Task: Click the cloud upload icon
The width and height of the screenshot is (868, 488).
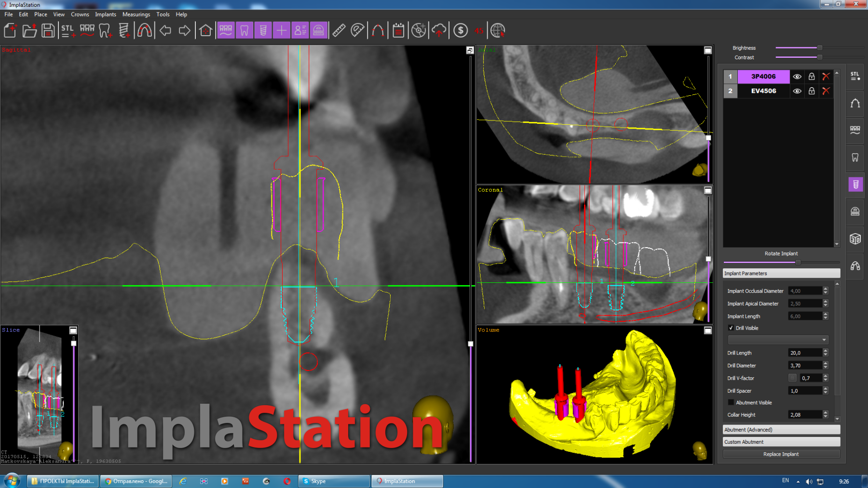Action: [439, 30]
